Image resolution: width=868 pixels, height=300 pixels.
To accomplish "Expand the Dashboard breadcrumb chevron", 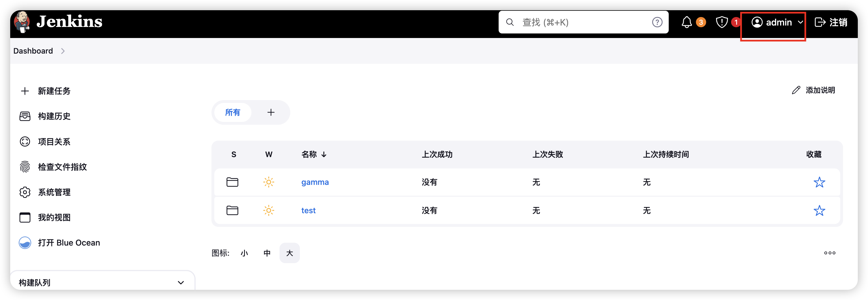I will (x=63, y=51).
